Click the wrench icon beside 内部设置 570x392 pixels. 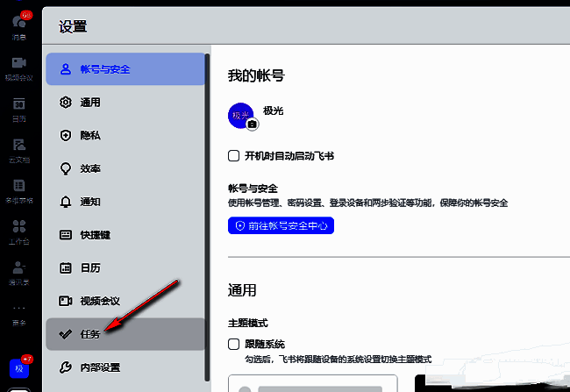click(x=66, y=367)
